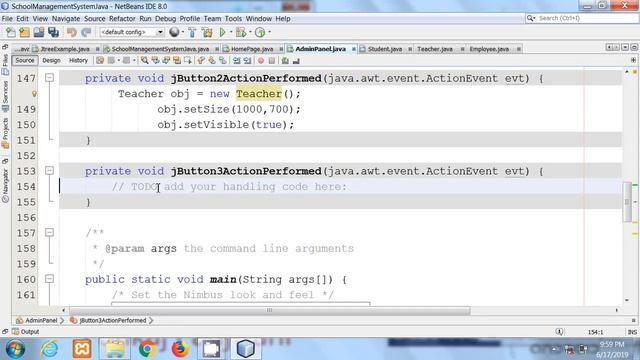Switch to the Design view
Image resolution: width=640 pixels, height=360 pixels.
tap(51, 60)
